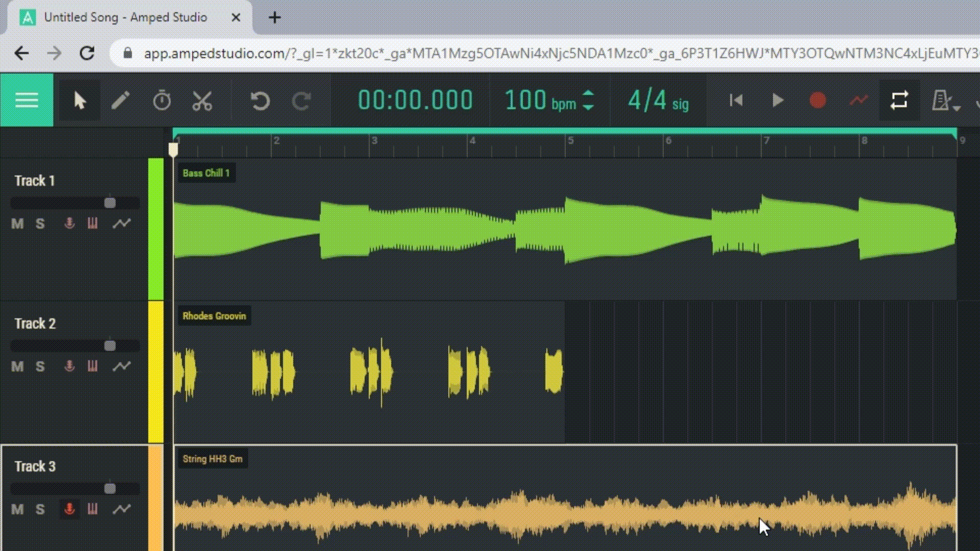The width and height of the screenshot is (980, 551).
Task: Open the hamburger main menu
Action: (x=27, y=100)
